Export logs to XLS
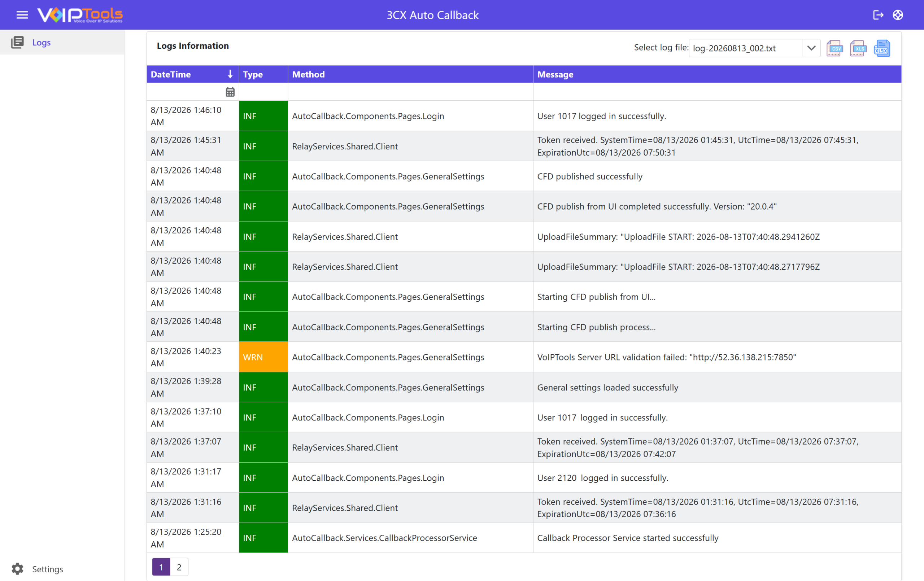The height and width of the screenshot is (581, 924). coord(858,48)
